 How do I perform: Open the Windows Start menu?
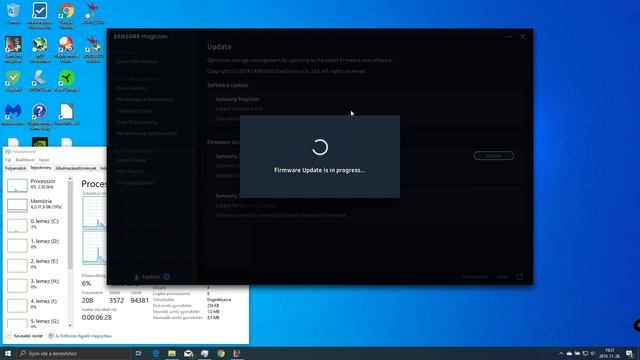tap(8, 353)
